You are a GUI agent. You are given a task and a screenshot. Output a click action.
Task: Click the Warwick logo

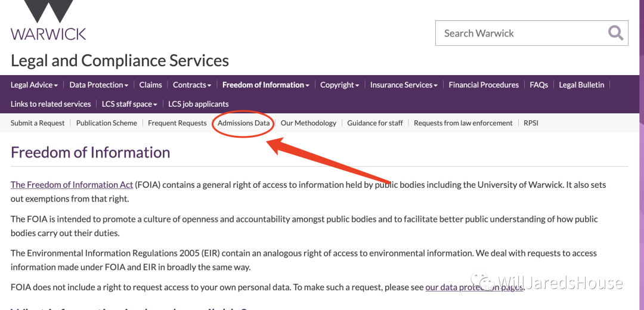click(x=48, y=20)
